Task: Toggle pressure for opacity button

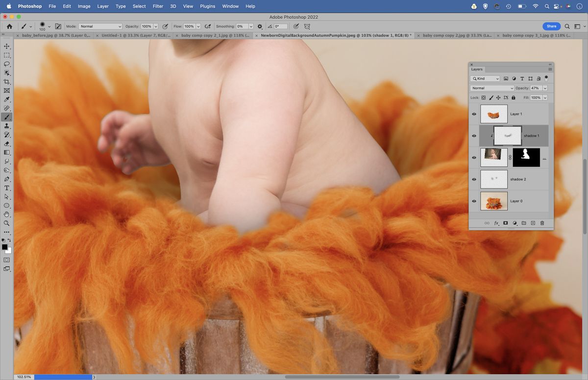Action: click(165, 26)
